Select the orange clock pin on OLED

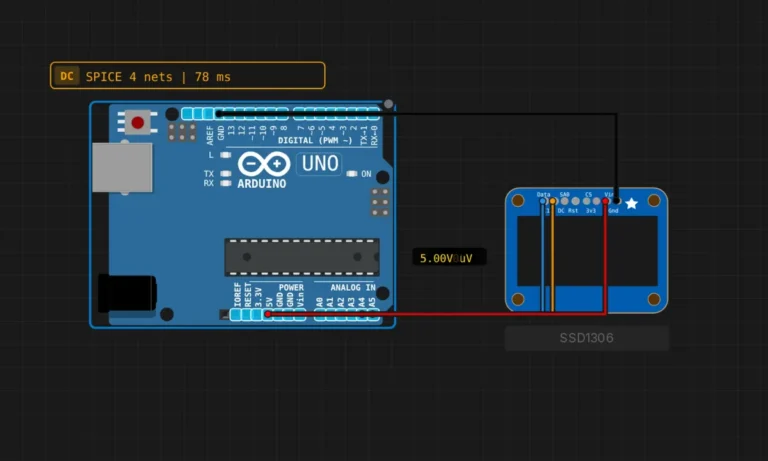pyautogui.click(x=553, y=201)
